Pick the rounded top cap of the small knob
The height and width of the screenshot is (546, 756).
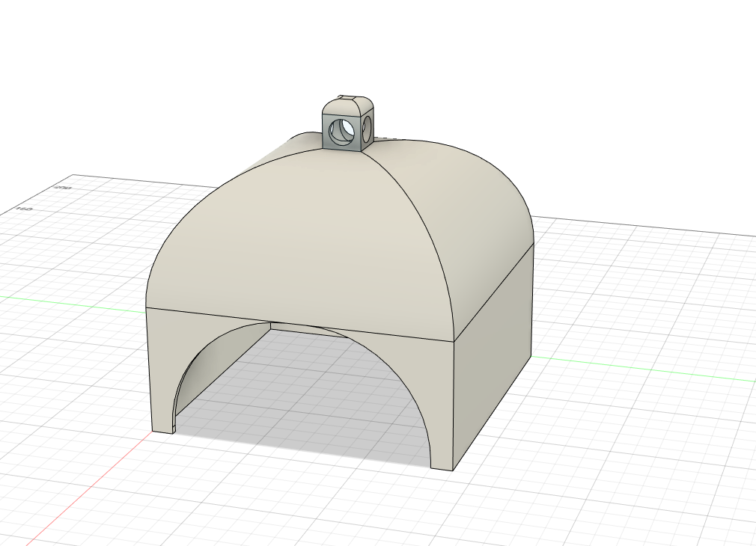pos(348,105)
